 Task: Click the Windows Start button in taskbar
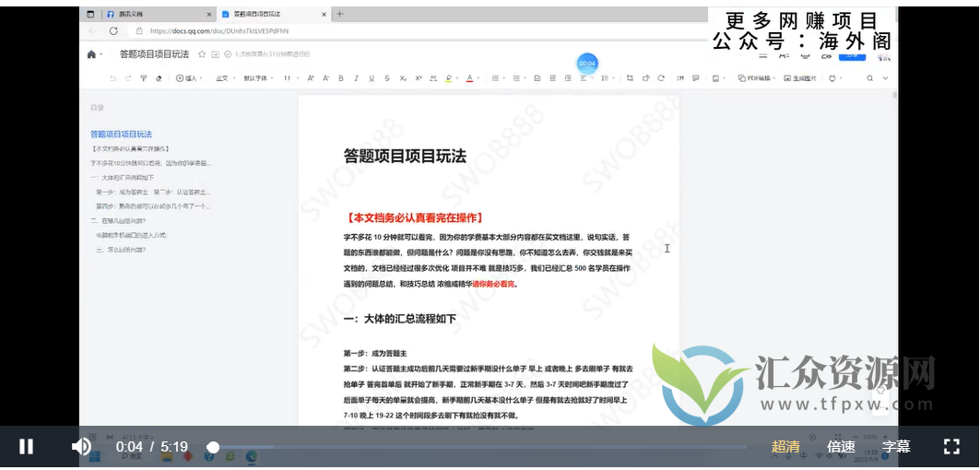pyautogui.click(x=95, y=457)
